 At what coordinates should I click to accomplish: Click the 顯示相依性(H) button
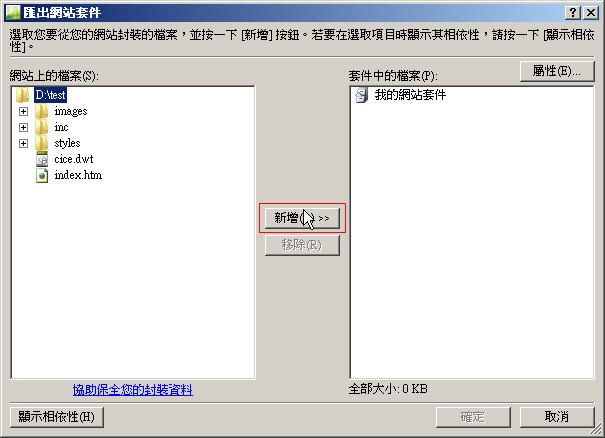pos(56,417)
